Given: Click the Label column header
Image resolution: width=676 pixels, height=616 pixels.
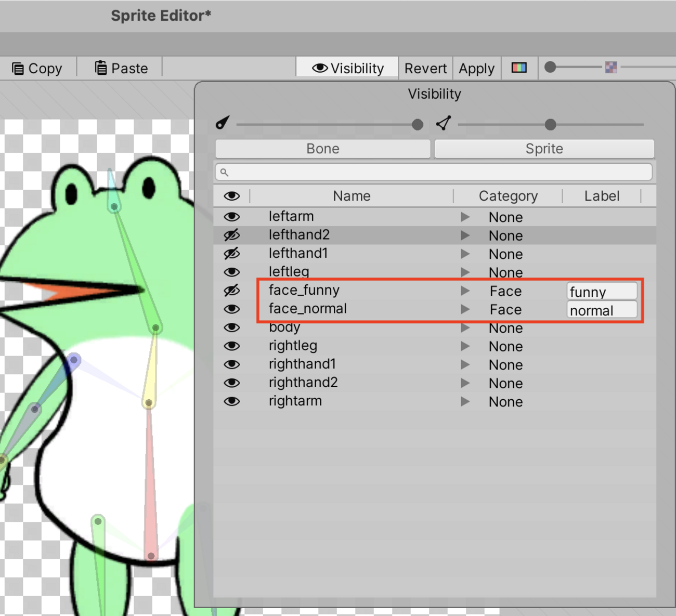Looking at the screenshot, I should click(x=602, y=196).
